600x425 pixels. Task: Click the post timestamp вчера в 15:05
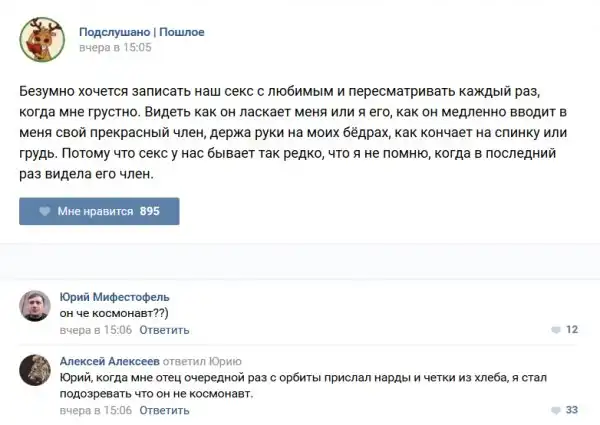point(115,47)
